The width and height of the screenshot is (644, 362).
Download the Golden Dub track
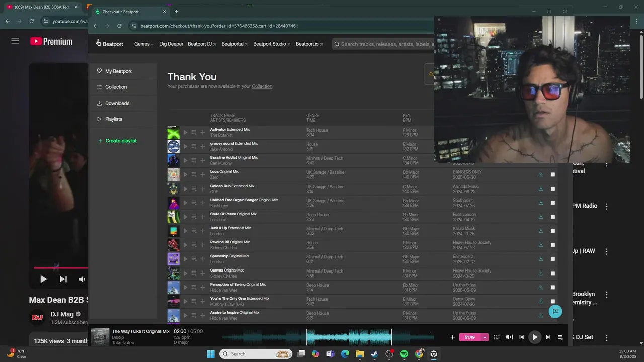click(x=541, y=189)
